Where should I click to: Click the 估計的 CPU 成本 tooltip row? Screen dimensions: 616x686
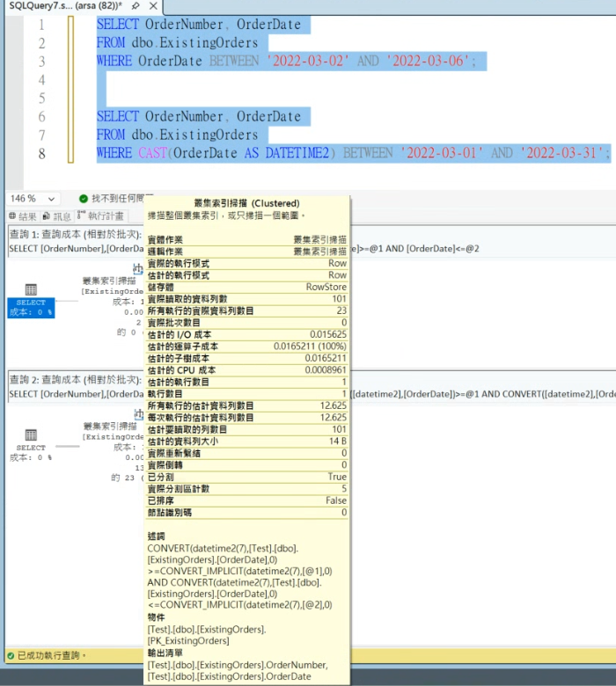tap(247, 370)
